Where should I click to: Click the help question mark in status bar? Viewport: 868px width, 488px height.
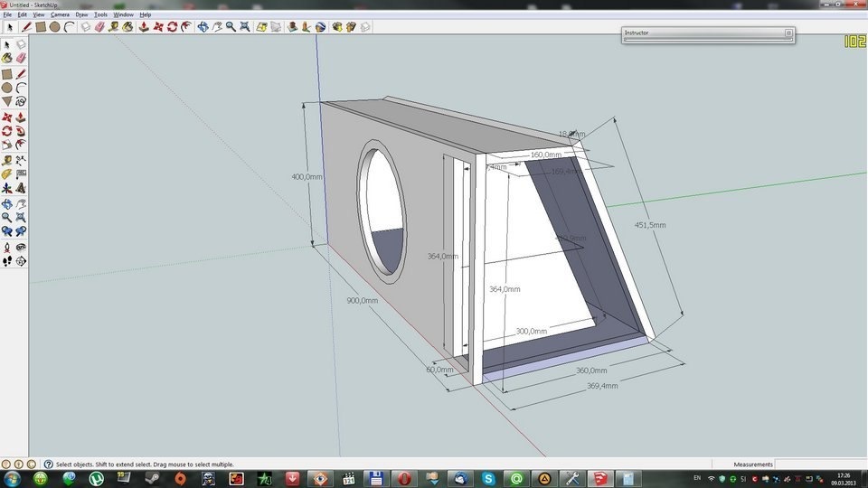coord(48,464)
